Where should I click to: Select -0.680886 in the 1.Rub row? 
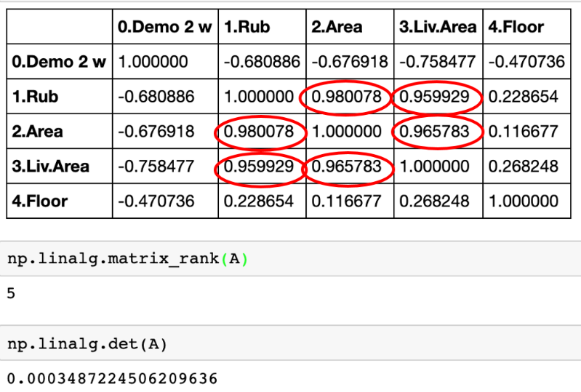coord(156,96)
